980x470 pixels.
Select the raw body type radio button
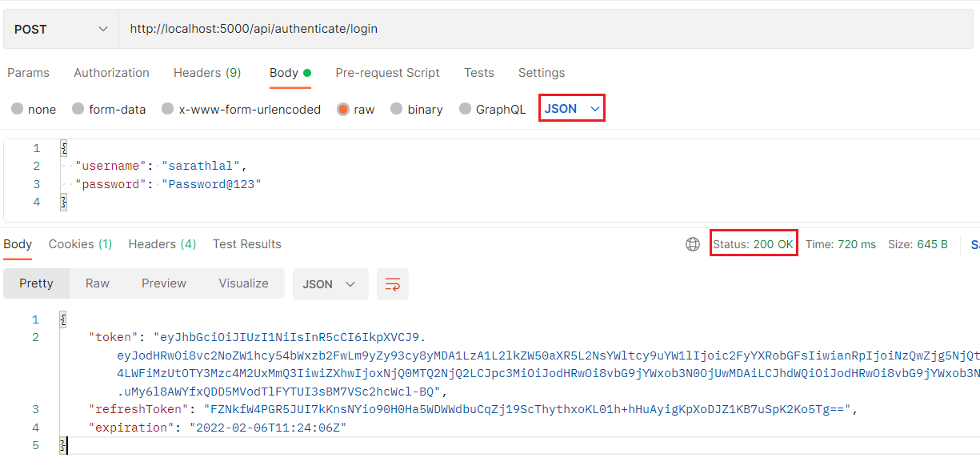point(343,108)
